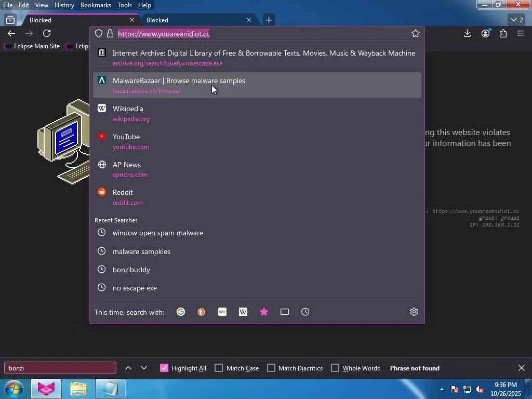Image resolution: width=532 pixels, height=399 pixels.
Task: Select recent search no escape exe
Action: [257, 288]
